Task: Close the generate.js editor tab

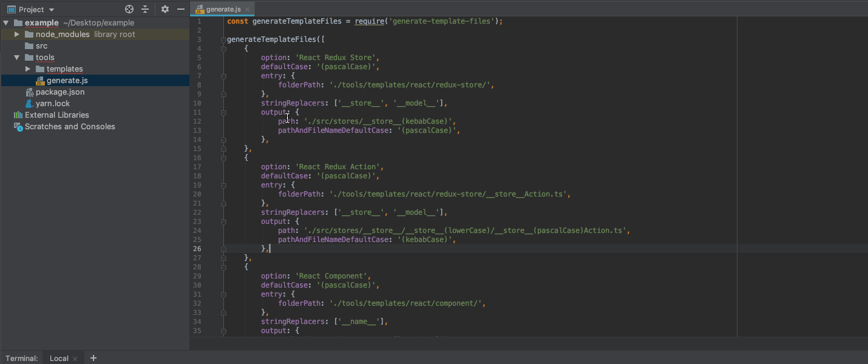Action: click(246, 9)
